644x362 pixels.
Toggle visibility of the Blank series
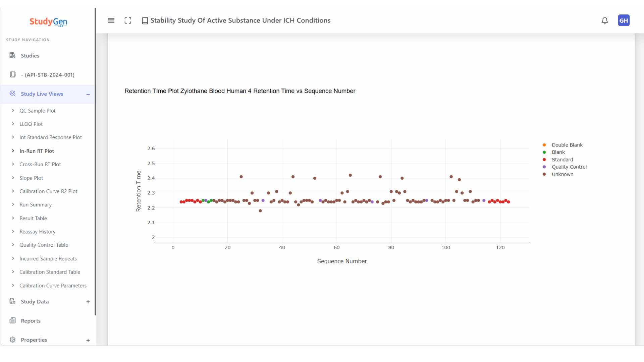tap(558, 152)
